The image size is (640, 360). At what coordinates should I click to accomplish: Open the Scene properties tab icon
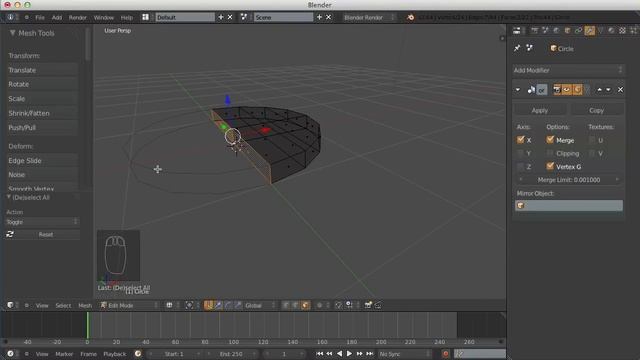pyautogui.click(x=545, y=31)
